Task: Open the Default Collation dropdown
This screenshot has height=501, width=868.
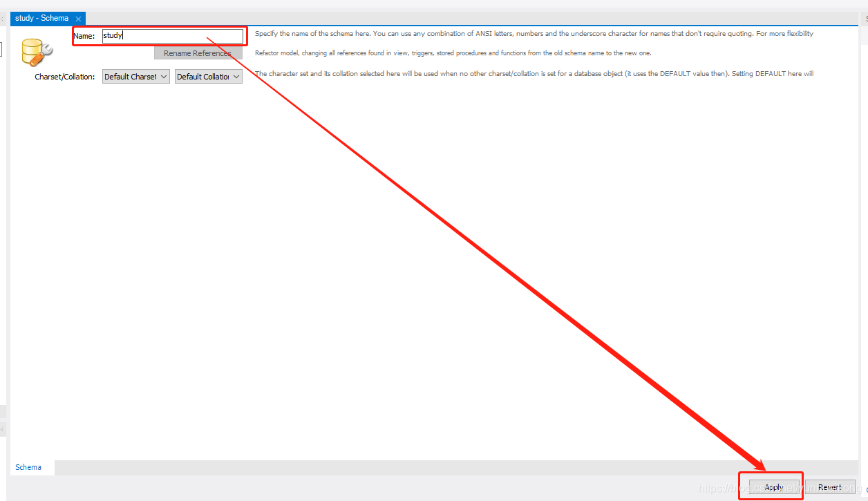Action: coord(208,76)
